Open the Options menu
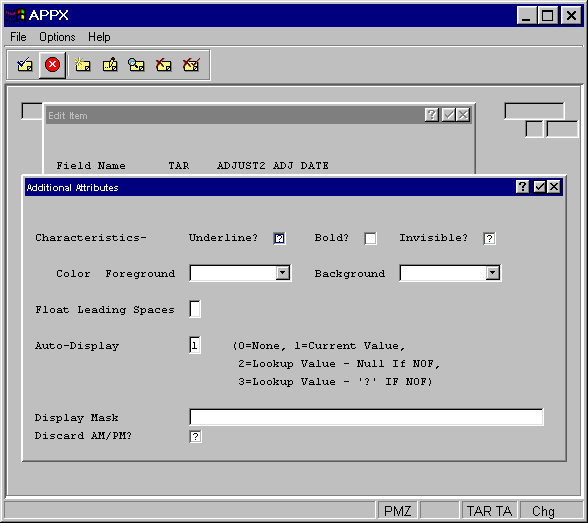588x523 pixels. click(57, 37)
